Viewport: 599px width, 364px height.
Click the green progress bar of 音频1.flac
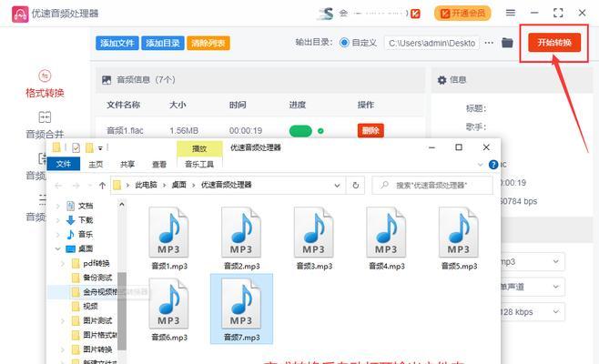[300, 131]
